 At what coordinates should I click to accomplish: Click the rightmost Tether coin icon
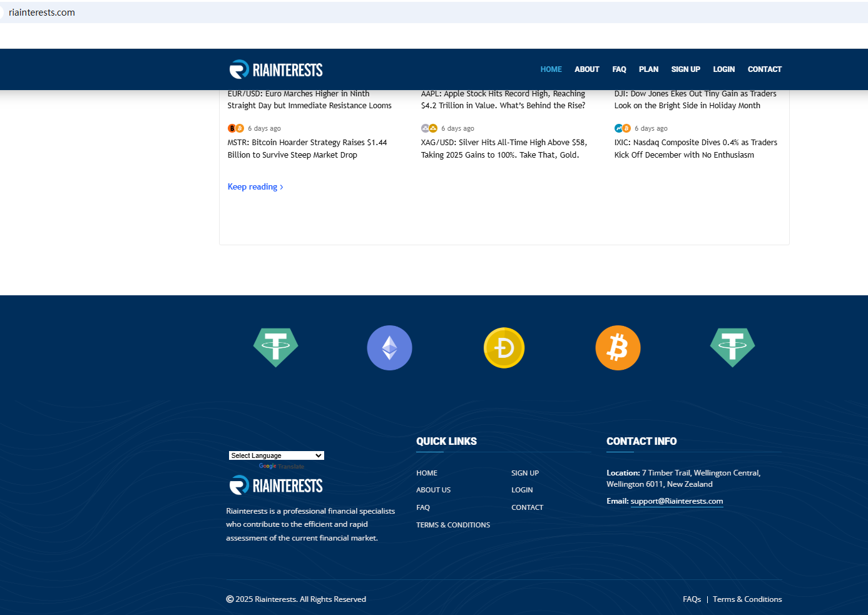[x=732, y=347]
